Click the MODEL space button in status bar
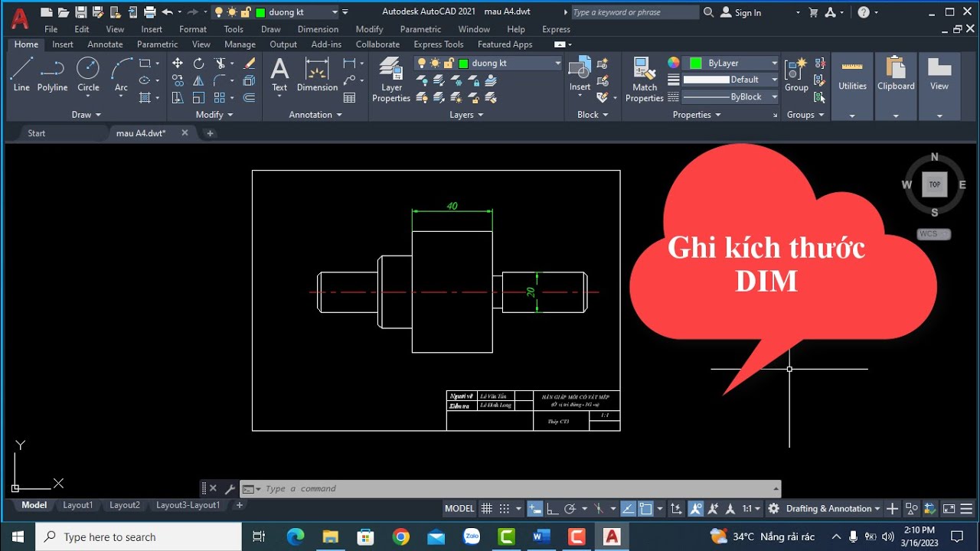 click(x=459, y=508)
